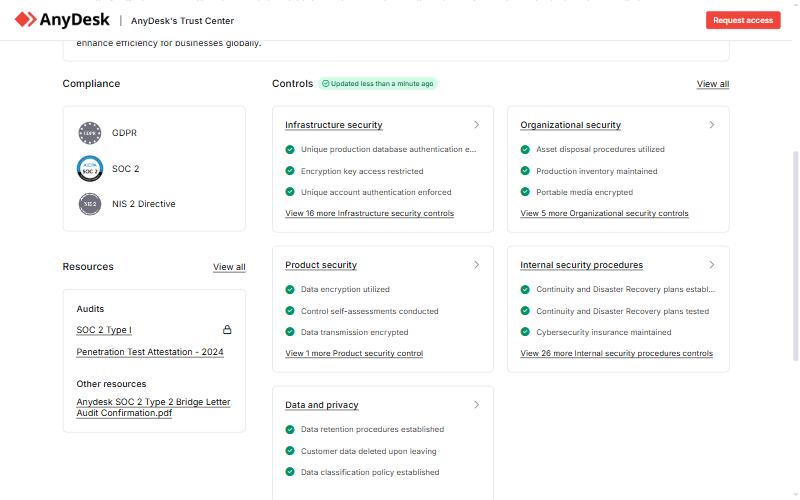The image size is (800, 500).
Task: Click the SOC 2 compliance label
Action: [x=126, y=168]
